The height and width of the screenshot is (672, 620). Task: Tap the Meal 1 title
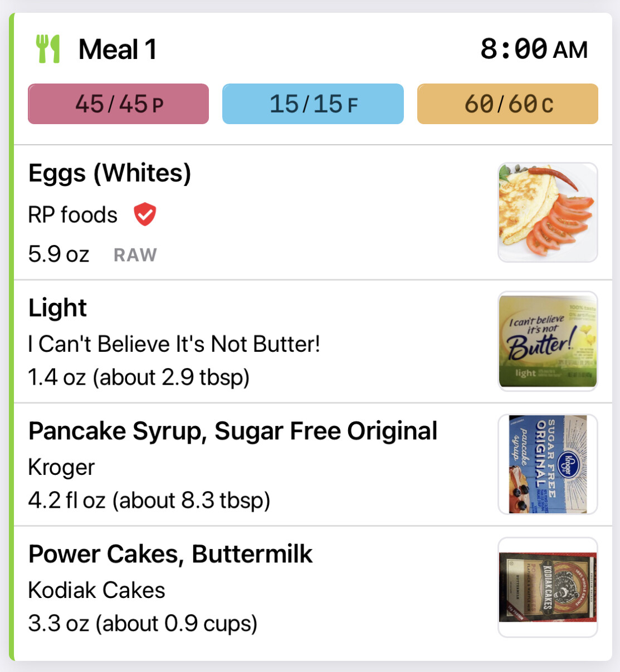click(118, 49)
